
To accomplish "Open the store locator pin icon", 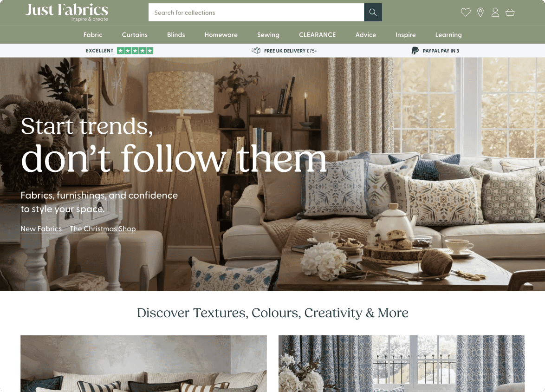I will coord(480,13).
